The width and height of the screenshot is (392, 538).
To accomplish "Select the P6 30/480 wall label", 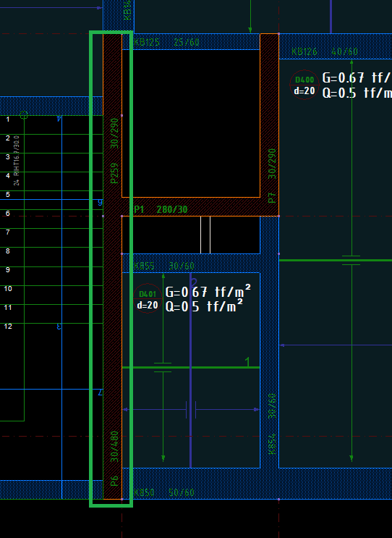I will [x=114, y=459].
